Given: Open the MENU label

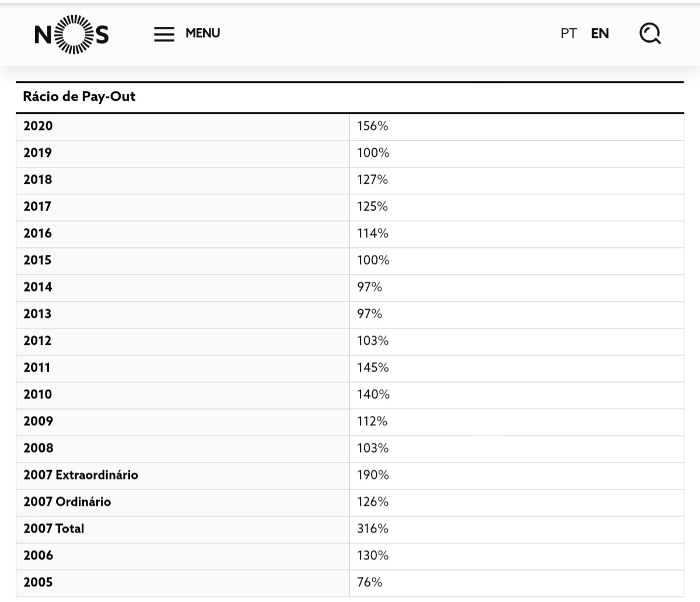Looking at the screenshot, I should pyautogui.click(x=202, y=33).
